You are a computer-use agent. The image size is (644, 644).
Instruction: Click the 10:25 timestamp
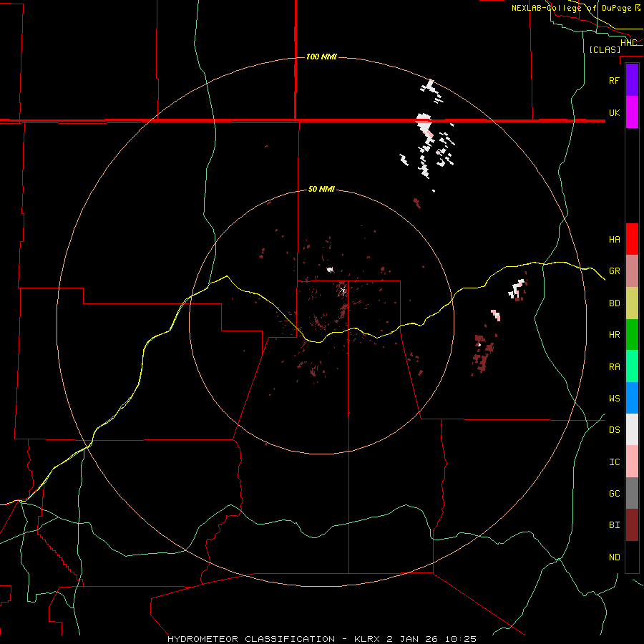tap(459, 639)
